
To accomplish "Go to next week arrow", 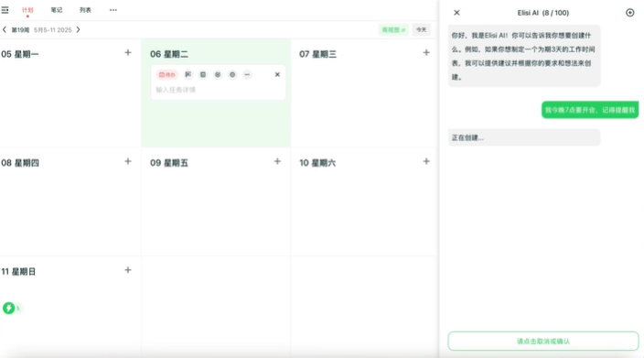I will pyautogui.click(x=78, y=29).
